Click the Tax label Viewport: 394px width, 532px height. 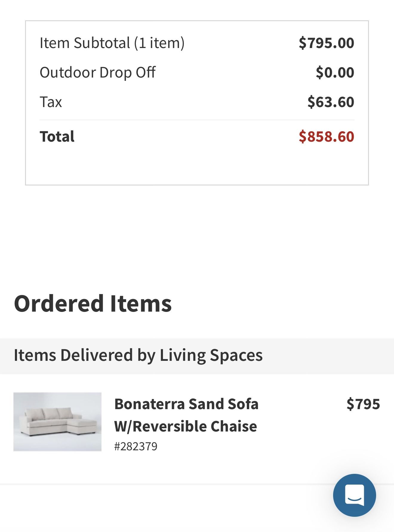(x=51, y=102)
